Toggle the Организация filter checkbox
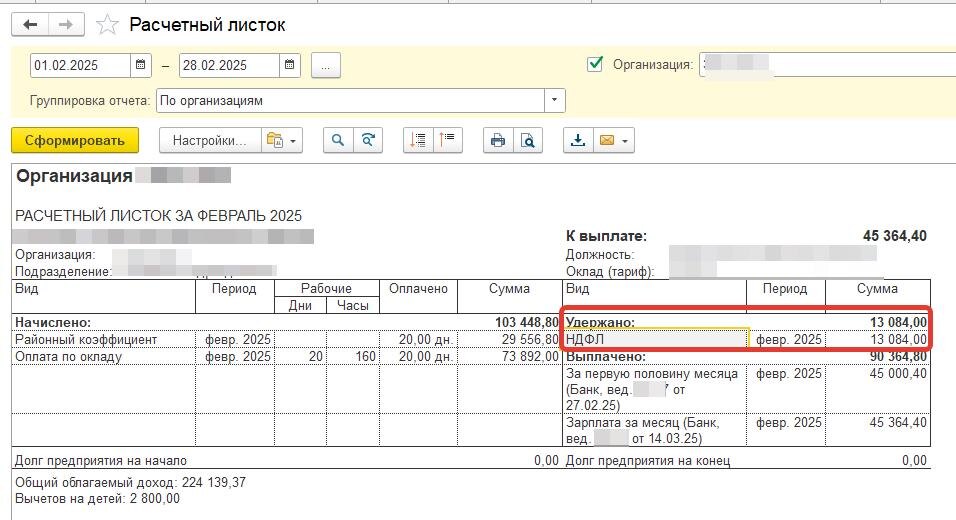This screenshot has height=520, width=956. coord(594,64)
